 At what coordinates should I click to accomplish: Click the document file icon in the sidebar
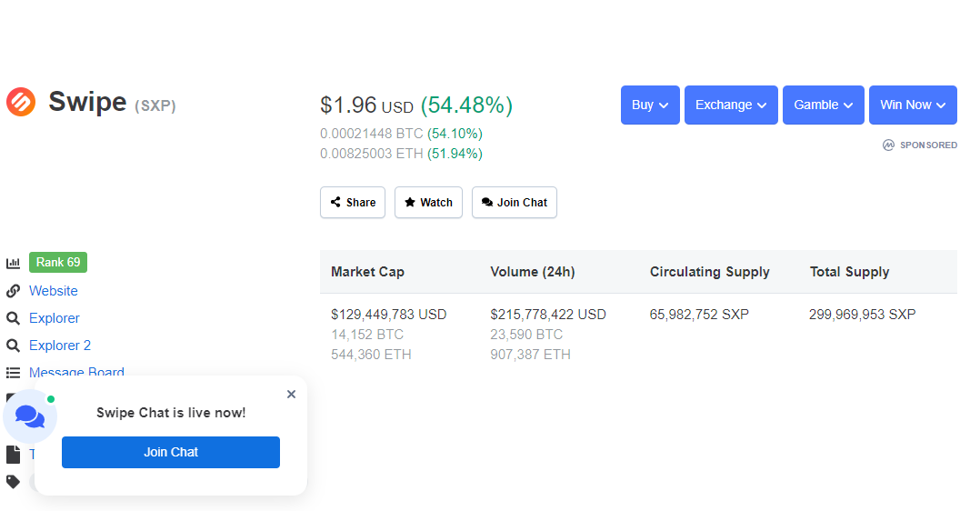(x=13, y=454)
